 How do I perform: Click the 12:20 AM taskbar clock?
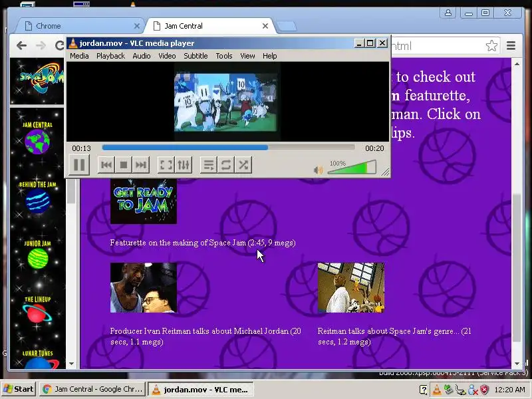(509, 390)
